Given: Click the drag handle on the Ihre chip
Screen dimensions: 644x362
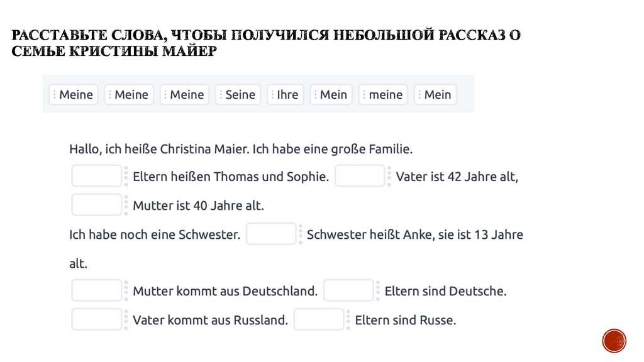Looking at the screenshot, I should click(272, 95).
